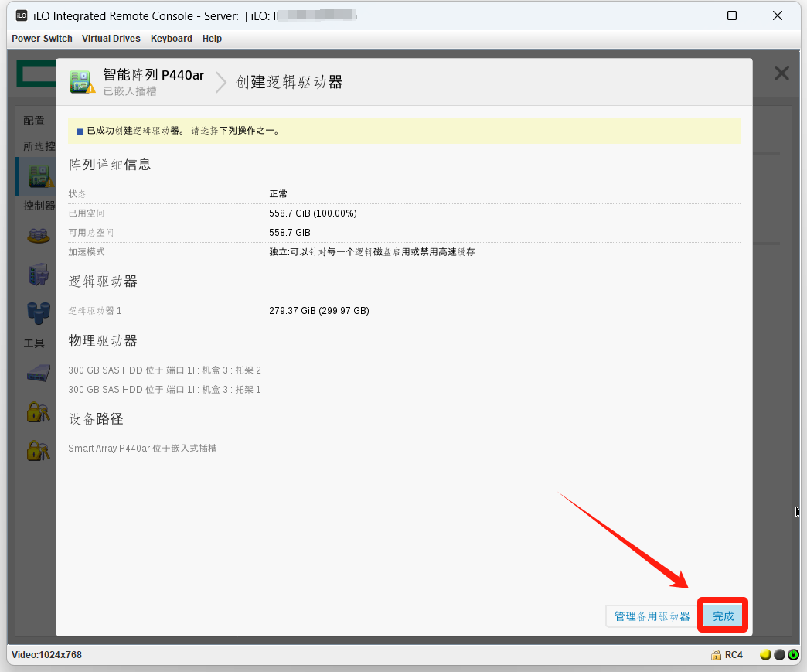Screen dimensions: 807x672
Task: Click the green power status indicator
Action: tap(793, 655)
